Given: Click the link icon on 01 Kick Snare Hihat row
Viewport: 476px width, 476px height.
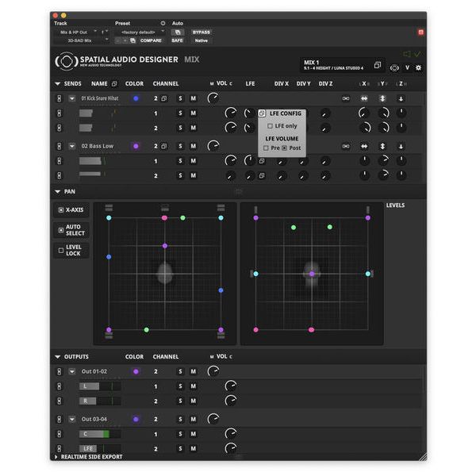Looking at the screenshot, I should [345, 98].
